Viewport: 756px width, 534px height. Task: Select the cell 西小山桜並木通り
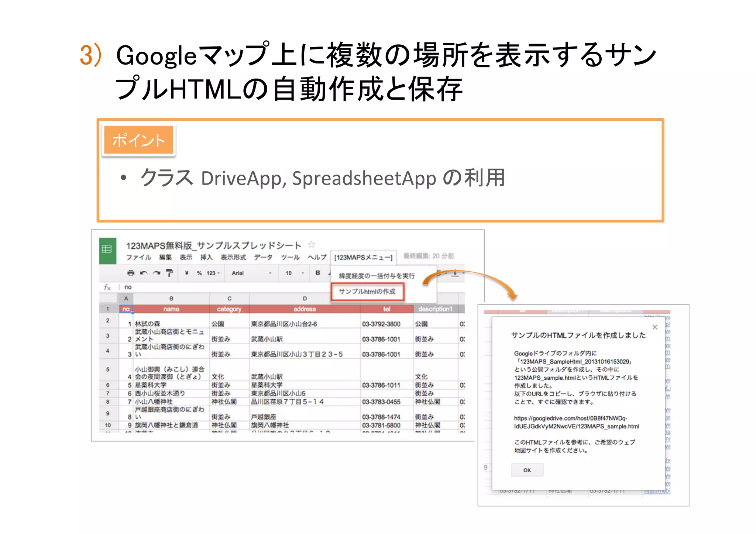(171, 393)
